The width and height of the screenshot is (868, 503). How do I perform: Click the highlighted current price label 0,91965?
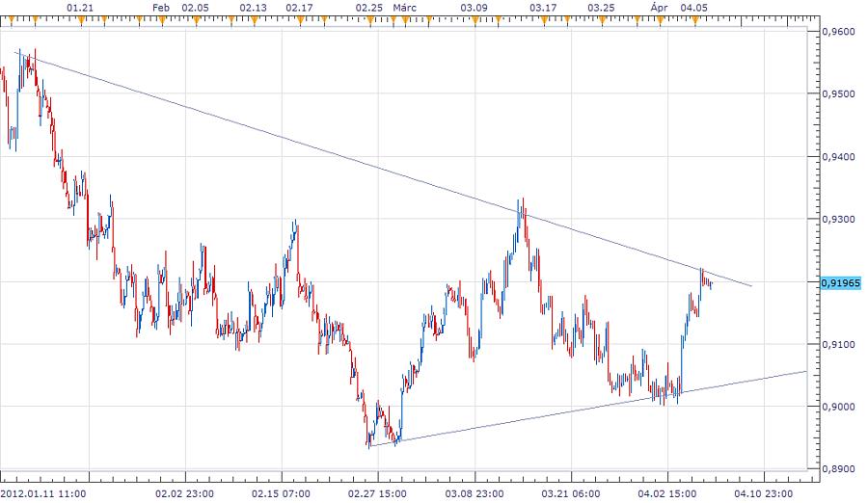coord(841,282)
